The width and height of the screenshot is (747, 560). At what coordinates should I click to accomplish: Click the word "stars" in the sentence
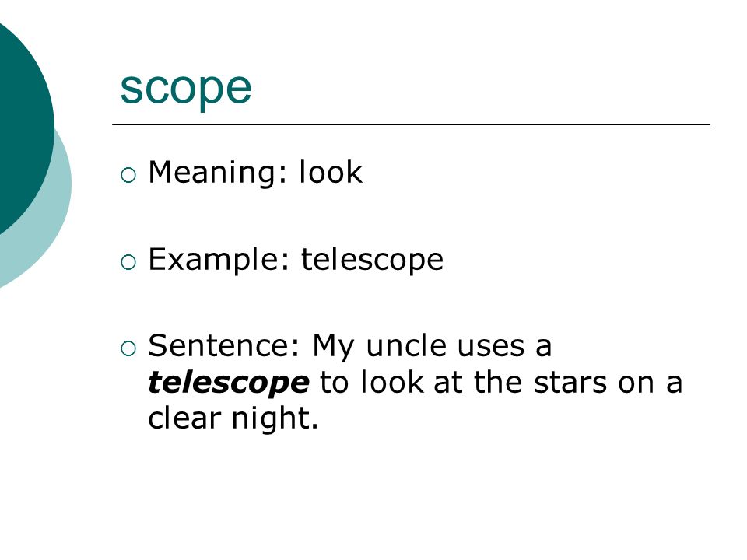tap(570, 383)
